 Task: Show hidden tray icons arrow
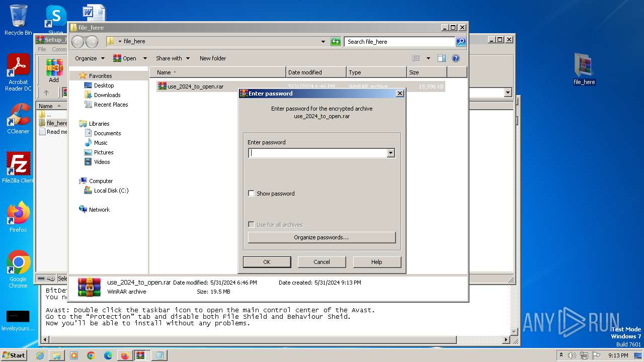tap(561, 355)
